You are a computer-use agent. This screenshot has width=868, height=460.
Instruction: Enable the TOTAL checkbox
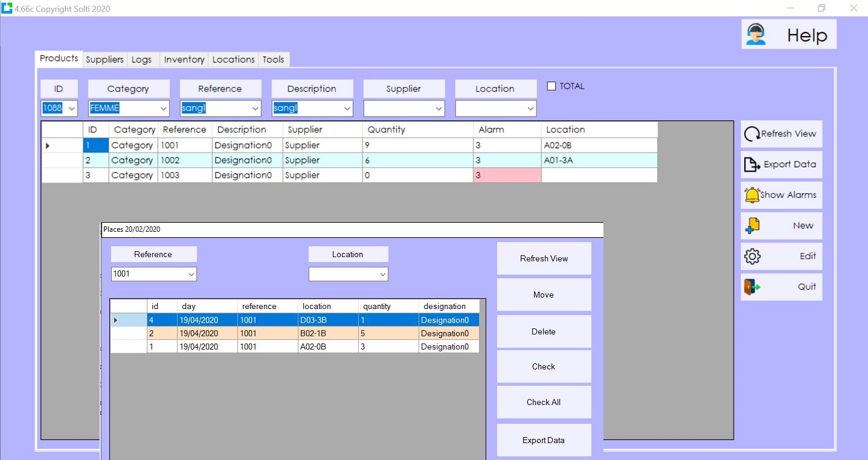(551, 86)
